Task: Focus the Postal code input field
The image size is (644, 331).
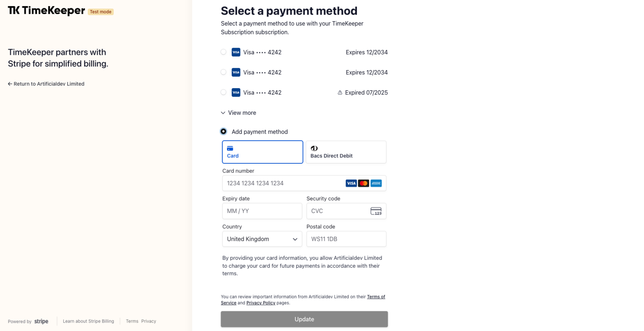Action: pyautogui.click(x=346, y=239)
